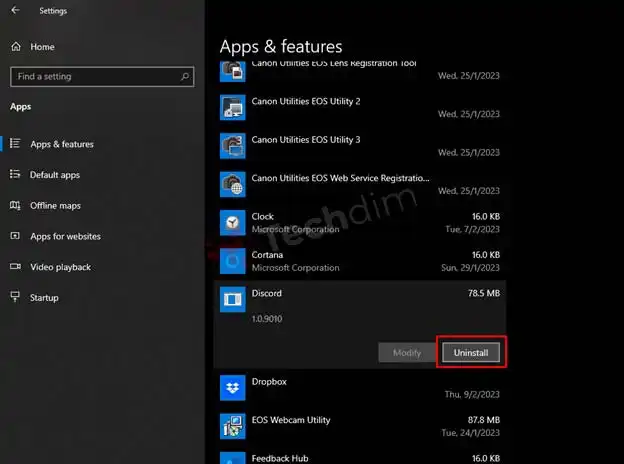Click the Dropbox icon
Screen dimensions: 624x464
233,388
